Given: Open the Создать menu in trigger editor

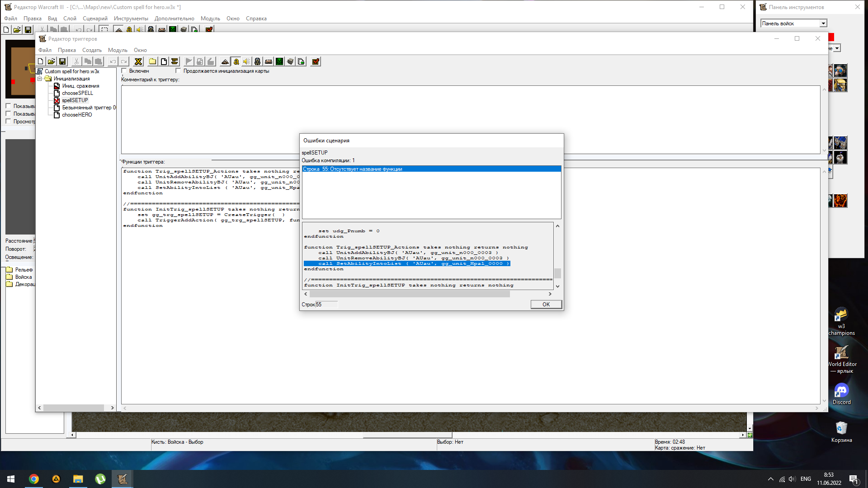Looking at the screenshot, I should coord(92,50).
